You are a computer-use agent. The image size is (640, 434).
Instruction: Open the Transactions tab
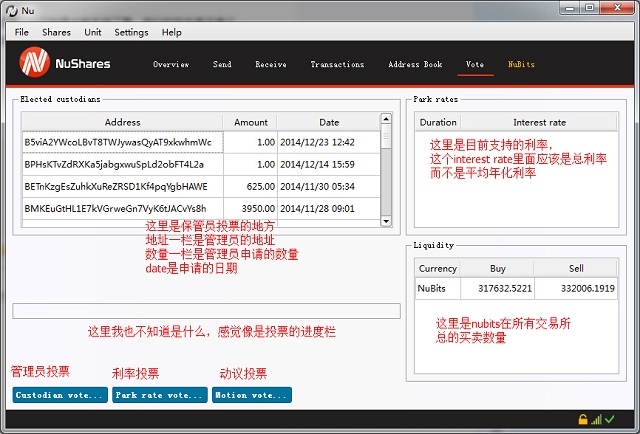coord(337,64)
